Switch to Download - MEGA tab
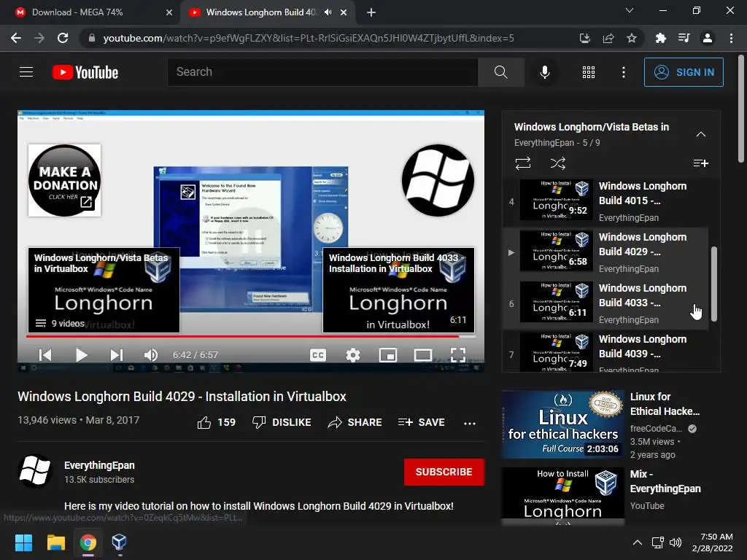This screenshot has height=560, width=747. (90, 12)
